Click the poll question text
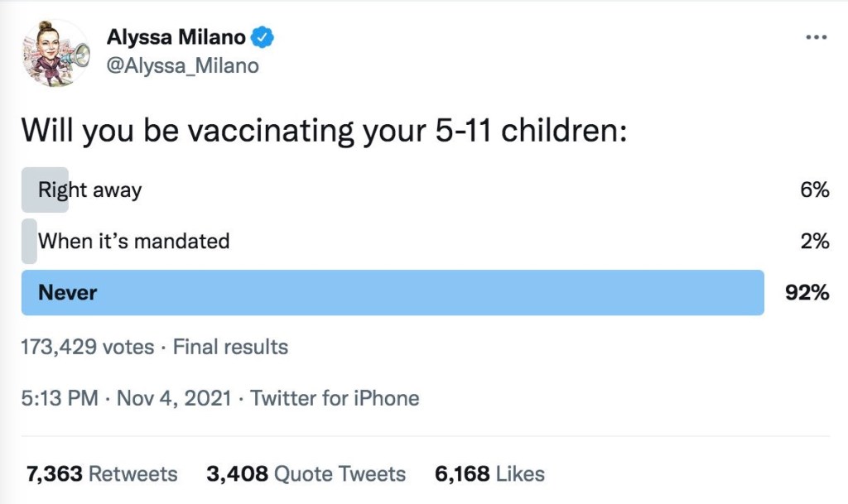The height and width of the screenshot is (504, 848). (323, 132)
